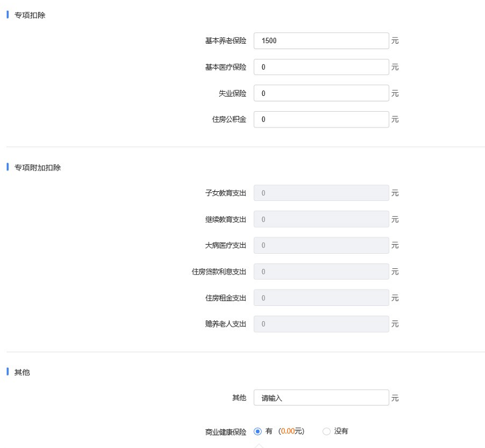Click the 住房租金支出 input box
The height and width of the screenshot is (448, 485).
(x=321, y=298)
